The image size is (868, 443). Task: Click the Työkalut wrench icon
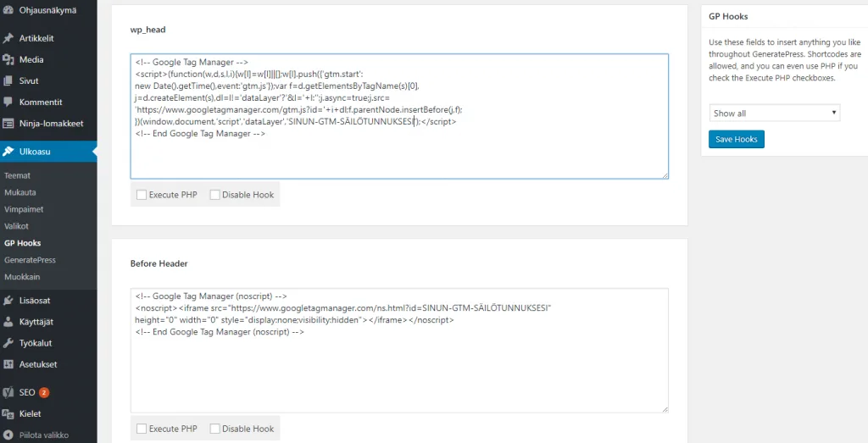(x=8, y=343)
